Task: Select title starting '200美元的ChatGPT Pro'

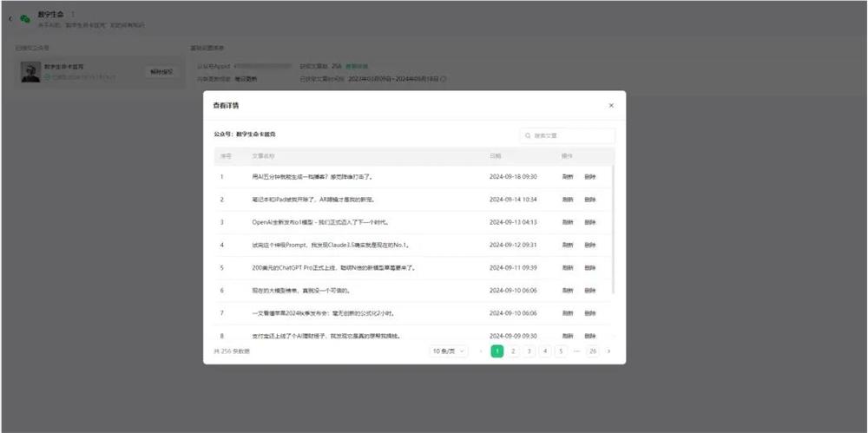Action: click(x=334, y=267)
